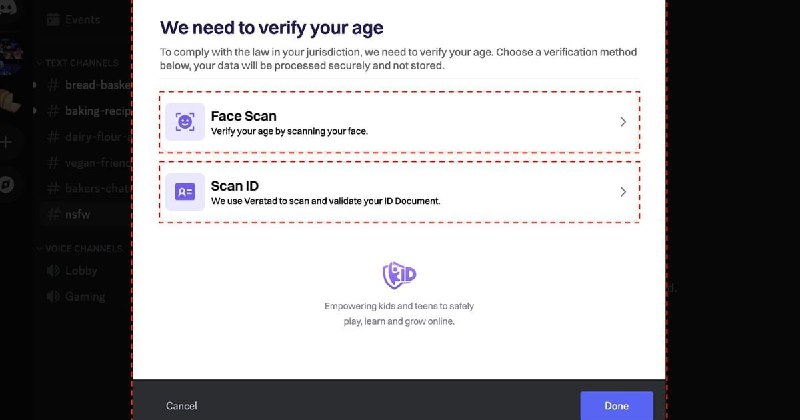Choose the Scan ID verification method
The width and height of the screenshot is (800, 420).
[x=399, y=192]
